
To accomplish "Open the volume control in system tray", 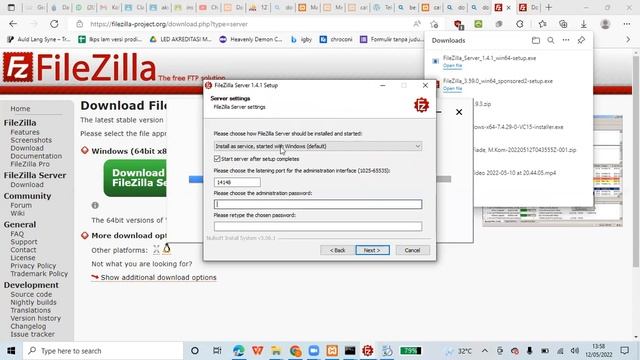I will point(575,351).
